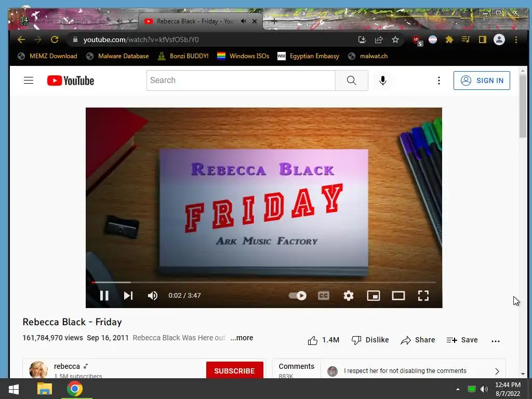The width and height of the screenshot is (532, 399).
Task: Open the MEMZ Download bookmark
Action: [47, 56]
